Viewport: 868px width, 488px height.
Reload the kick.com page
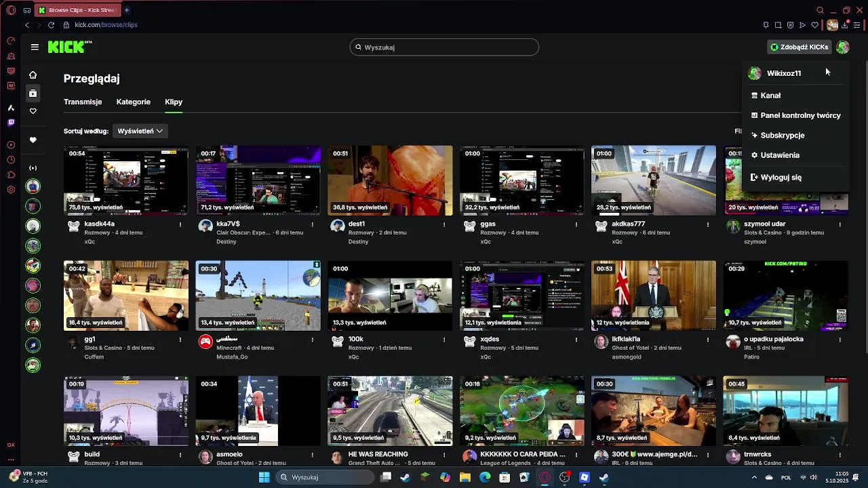pyautogui.click(x=51, y=24)
